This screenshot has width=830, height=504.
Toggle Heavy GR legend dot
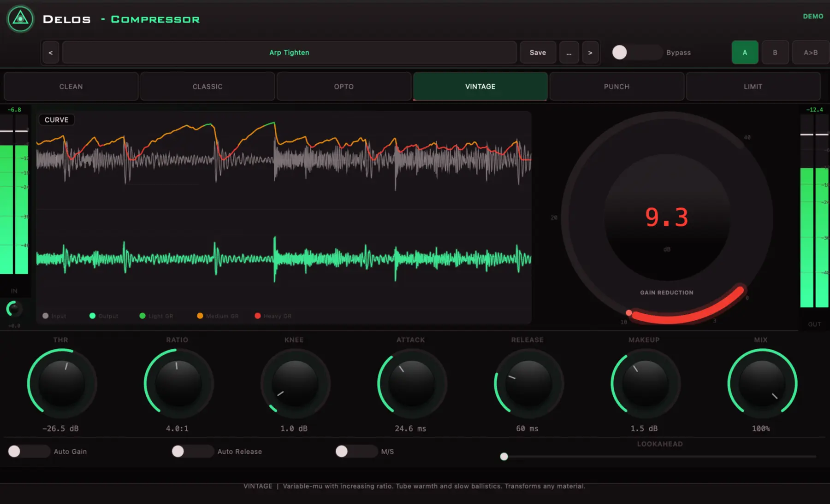tap(258, 316)
